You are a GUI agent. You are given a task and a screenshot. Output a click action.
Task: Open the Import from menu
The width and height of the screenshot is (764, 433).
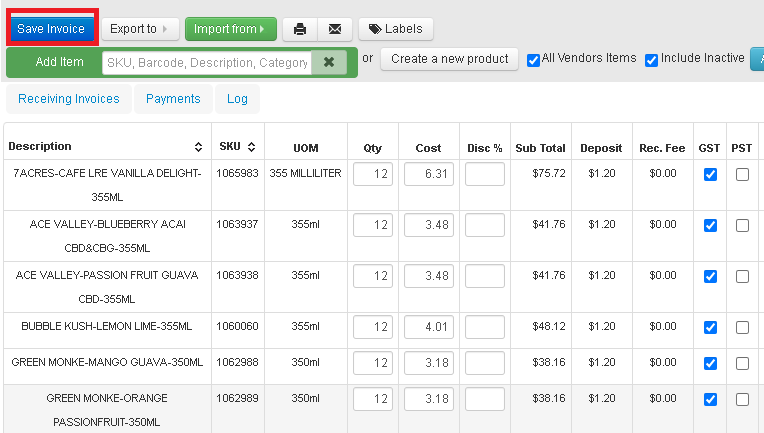pos(230,29)
